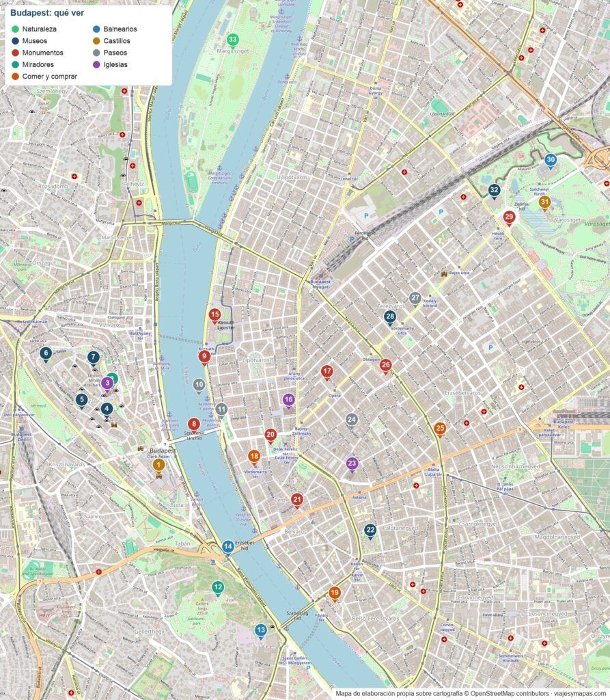Click the Újlipótváros district label
The height and width of the screenshot is (700, 610).
click(292, 178)
